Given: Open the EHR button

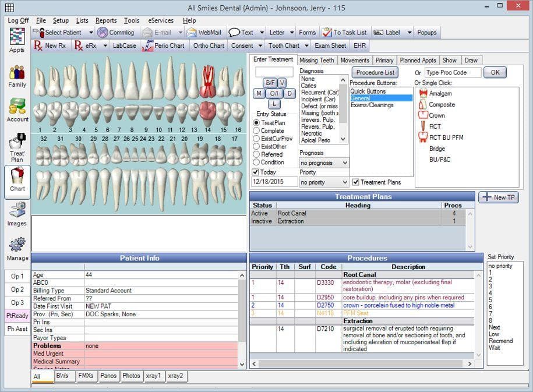Looking at the screenshot, I should (x=359, y=45).
